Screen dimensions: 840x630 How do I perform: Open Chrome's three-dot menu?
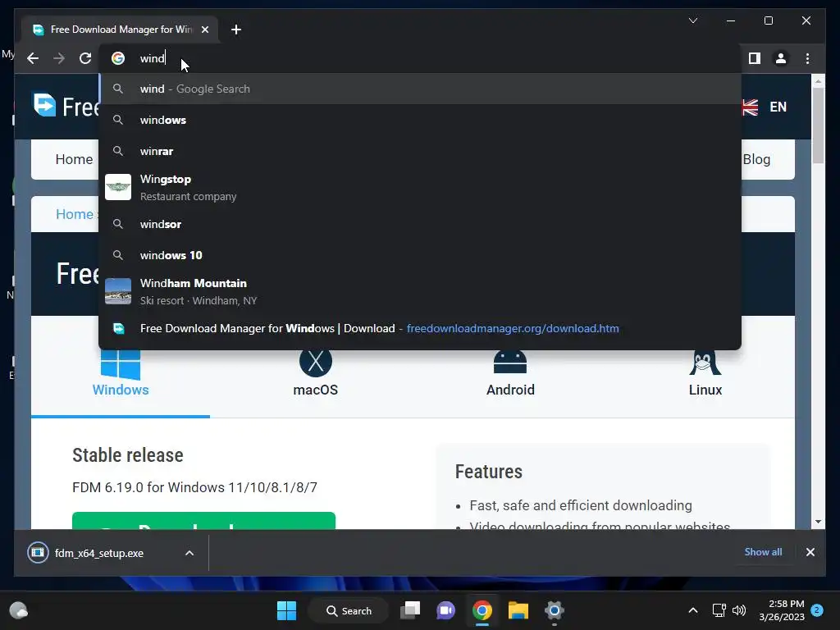tap(807, 58)
